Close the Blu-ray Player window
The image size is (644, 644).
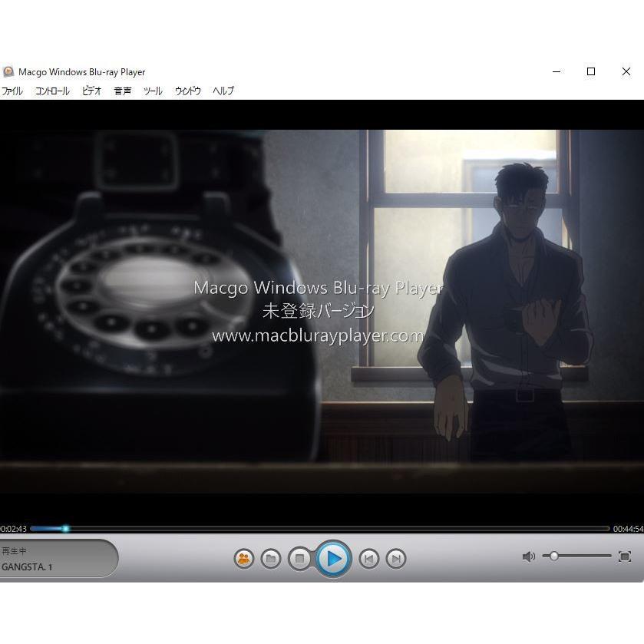pyautogui.click(x=626, y=72)
